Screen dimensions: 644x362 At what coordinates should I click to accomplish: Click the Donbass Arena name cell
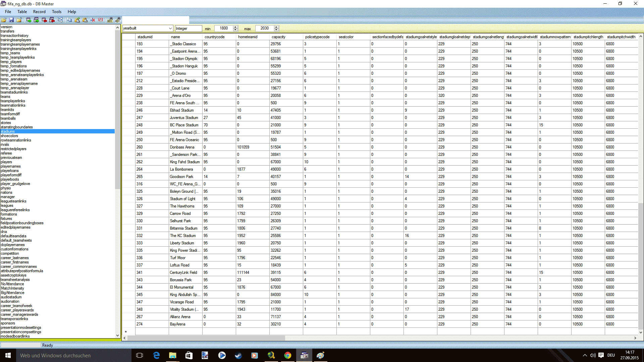(185, 147)
